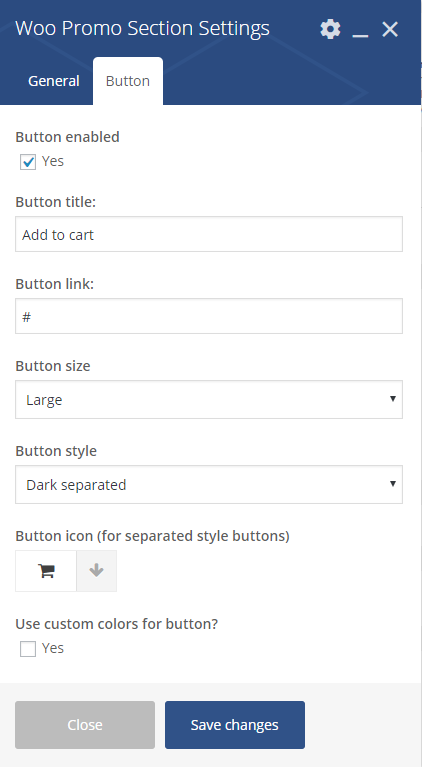Click the gray Close button
This screenshot has height=767, width=422.
coord(85,725)
